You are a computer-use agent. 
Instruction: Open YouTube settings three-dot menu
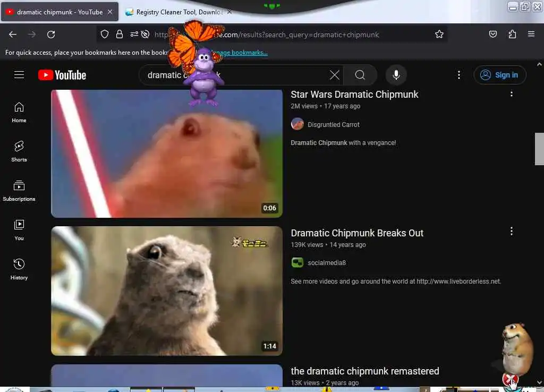[458, 75]
